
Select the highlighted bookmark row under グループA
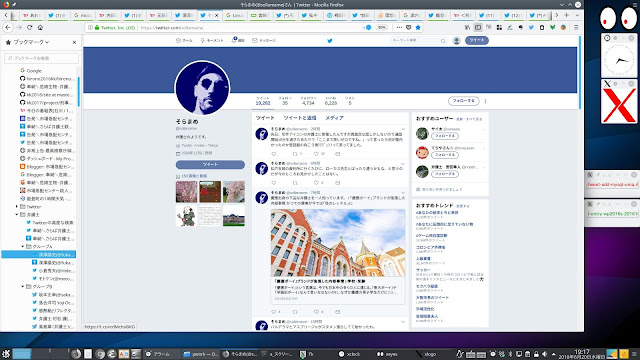tap(39, 254)
